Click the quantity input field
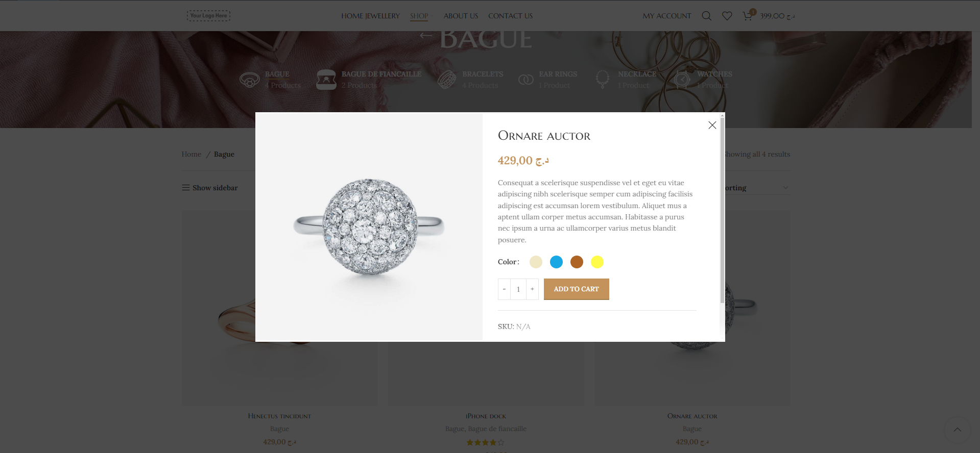Screen dimensions: 980x453 pos(518,289)
